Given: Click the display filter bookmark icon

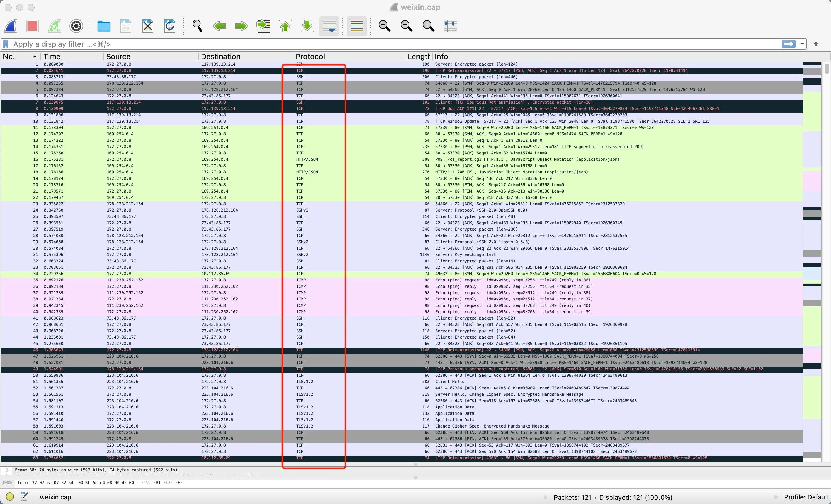Looking at the screenshot, I should (6, 44).
